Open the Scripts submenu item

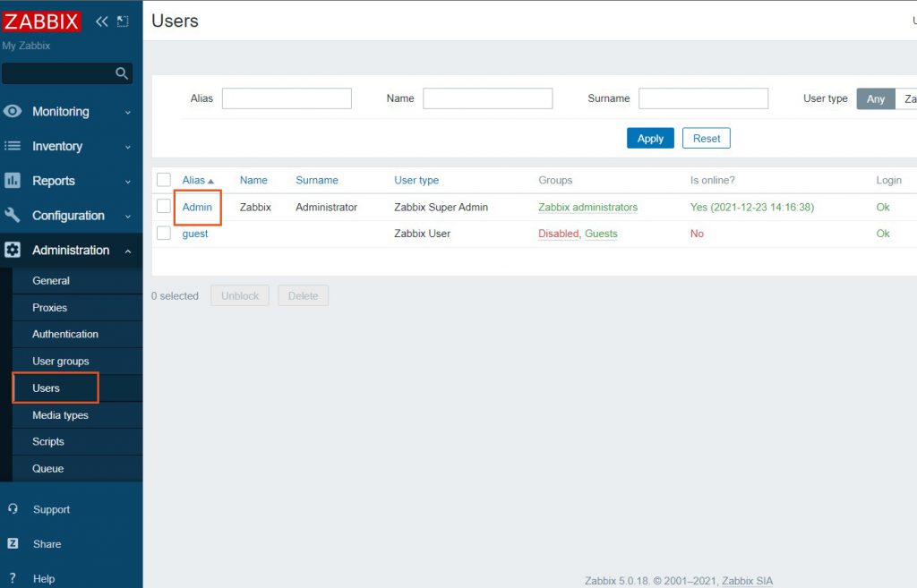coord(77,441)
